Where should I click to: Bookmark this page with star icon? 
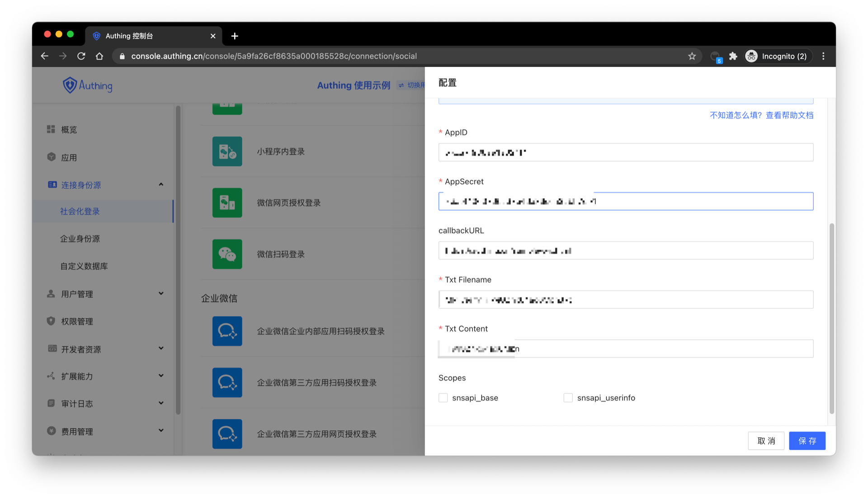tap(692, 56)
